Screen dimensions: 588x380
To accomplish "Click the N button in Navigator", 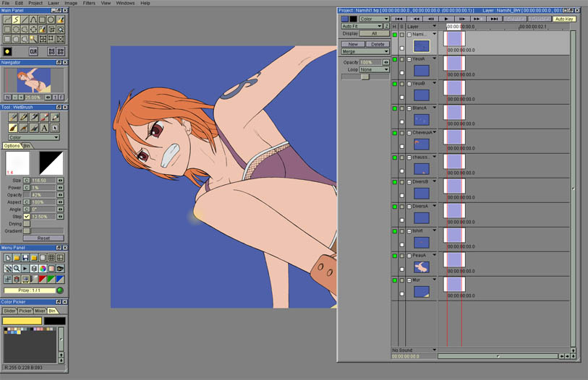I will (x=7, y=97).
